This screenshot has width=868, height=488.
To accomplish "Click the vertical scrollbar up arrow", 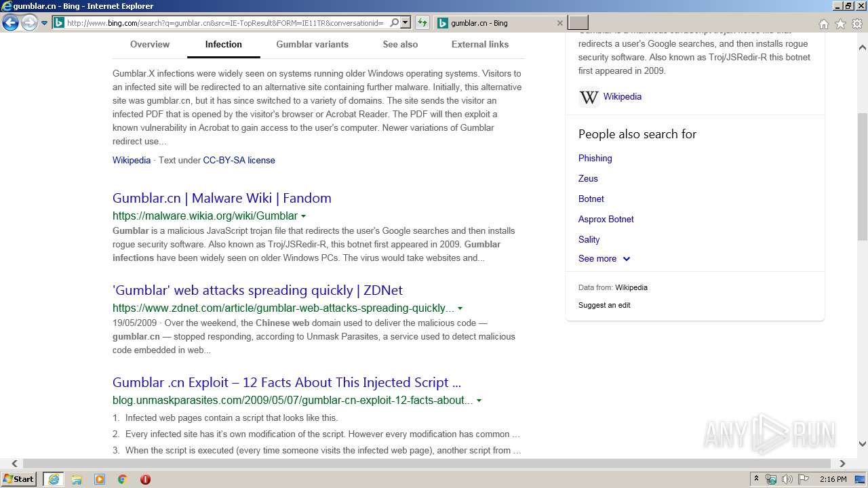I will tap(862, 48).
